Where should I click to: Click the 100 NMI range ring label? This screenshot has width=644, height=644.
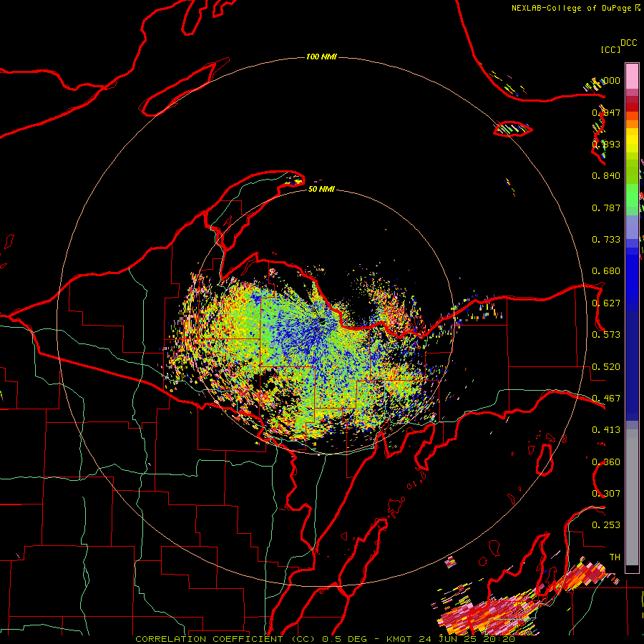tap(321, 57)
